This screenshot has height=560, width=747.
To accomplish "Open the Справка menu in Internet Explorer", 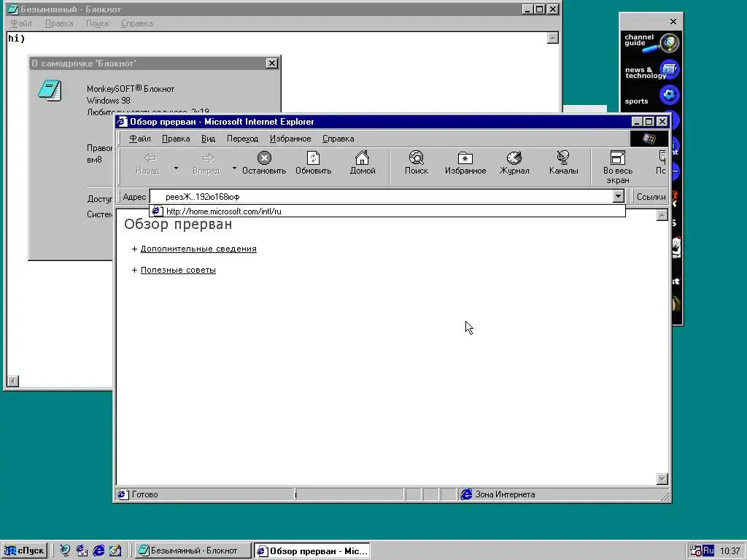I will [338, 139].
